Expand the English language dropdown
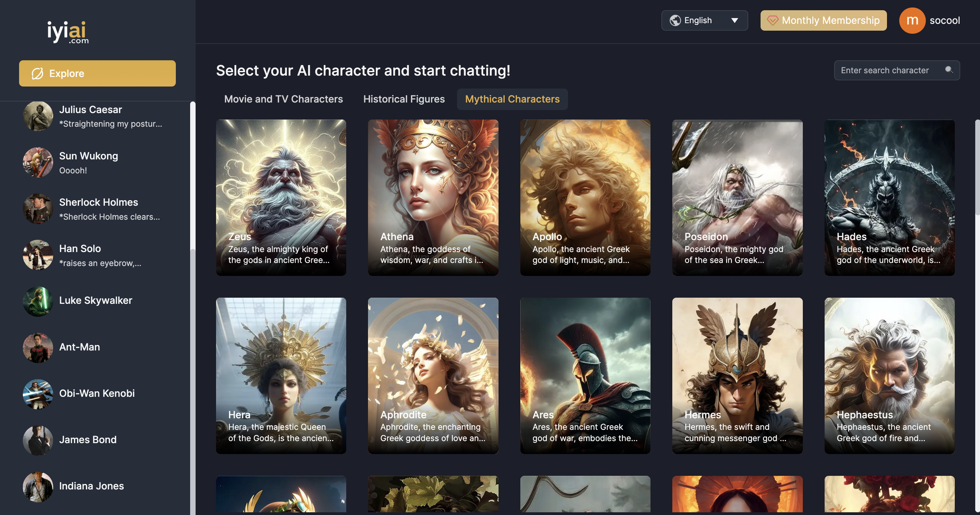The image size is (980, 515). point(704,20)
